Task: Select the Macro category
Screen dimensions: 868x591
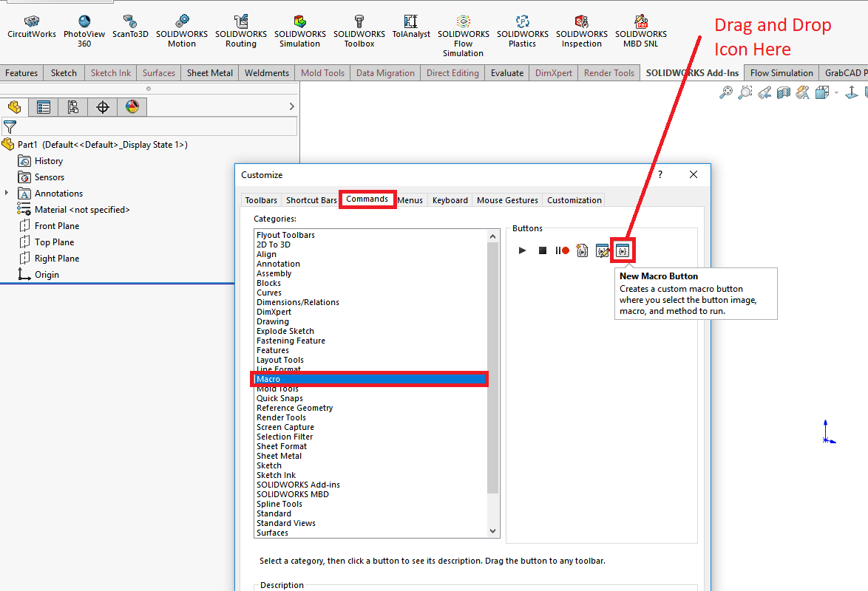Action: pyautogui.click(x=369, y=379)
